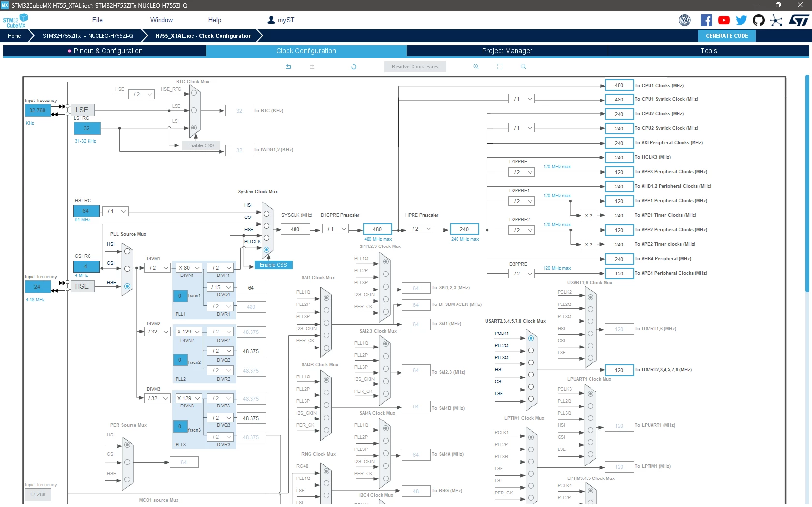Open the GitHub icon link
812x507 pixels.
(x=759, y=20)
